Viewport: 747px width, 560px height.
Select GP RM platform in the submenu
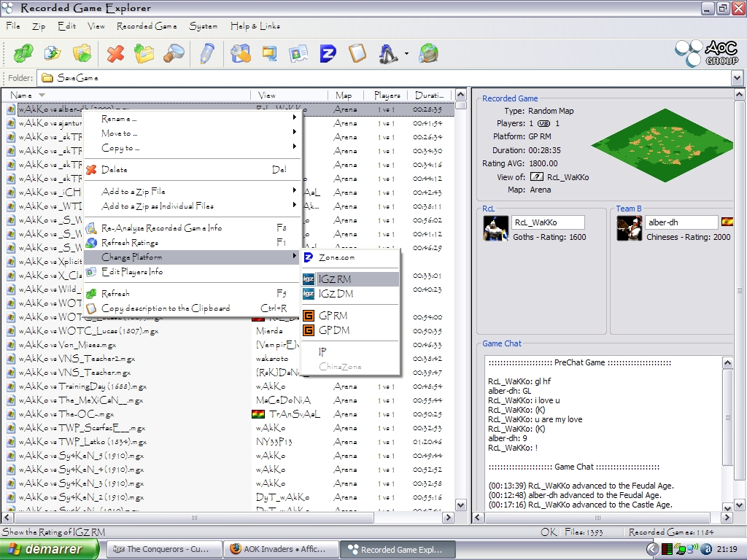coord(351,316)
